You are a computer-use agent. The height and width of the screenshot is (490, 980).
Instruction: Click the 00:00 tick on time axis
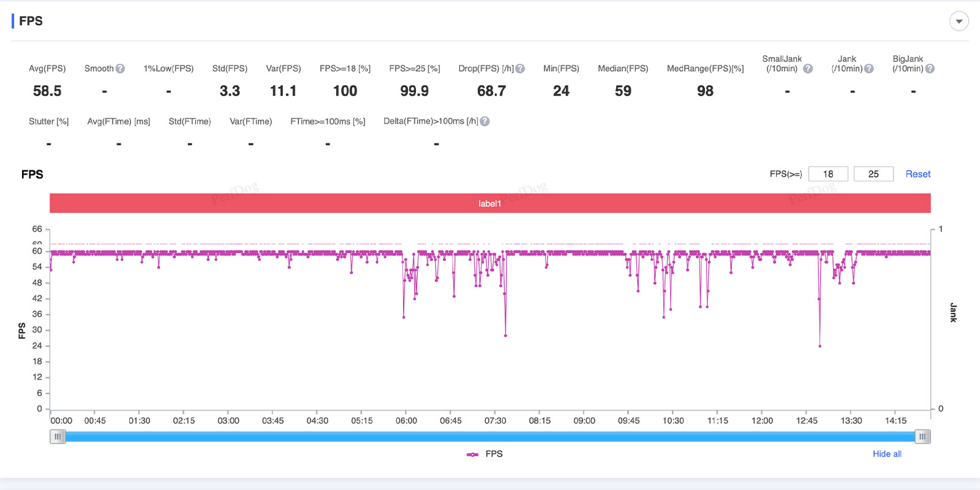tap(61, 421)
